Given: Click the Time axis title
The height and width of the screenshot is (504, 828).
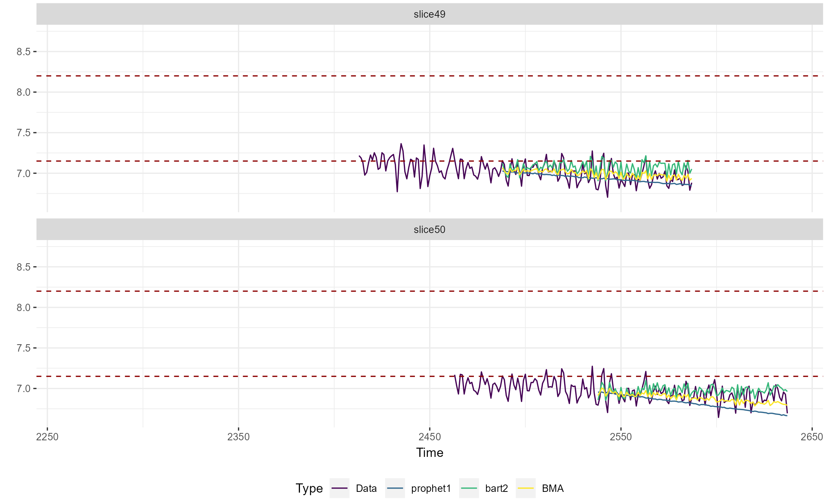Looking at the screenshot, I should click(x=429, y=453).
